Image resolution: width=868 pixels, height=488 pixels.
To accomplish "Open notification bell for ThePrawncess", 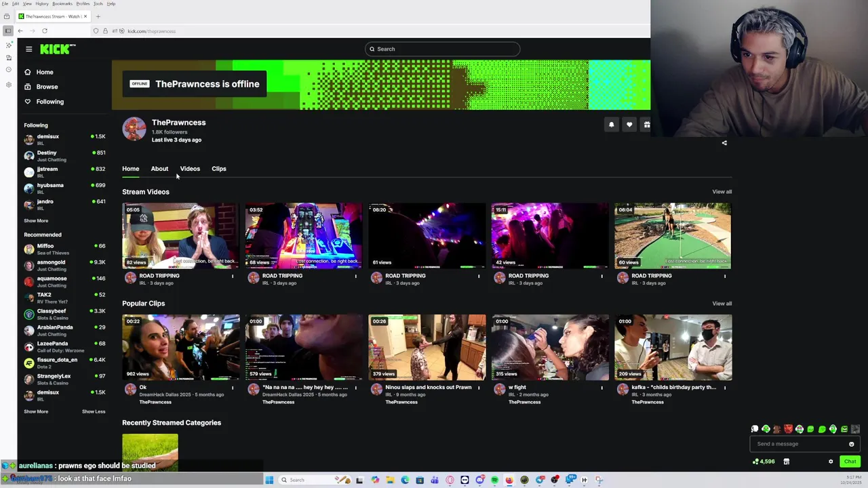I will tap(611, 125).
